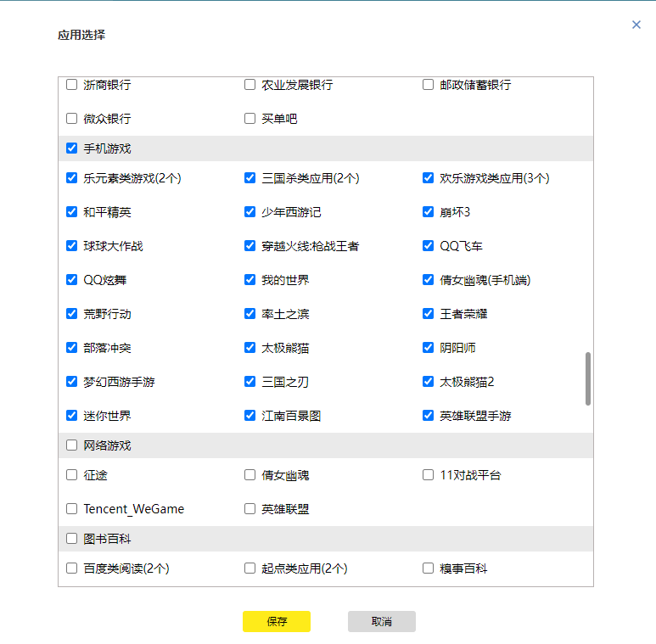This screenshot has width=656, height=644.
Task: Enable the 糗事百科 checkbox
Action: [x=428, y=568]
